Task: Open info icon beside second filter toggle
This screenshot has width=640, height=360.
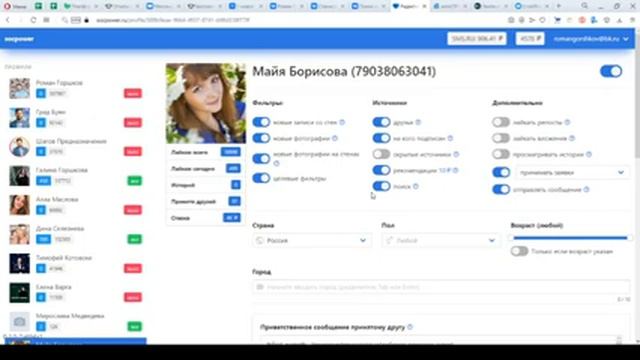Action: tap(335, 138)
